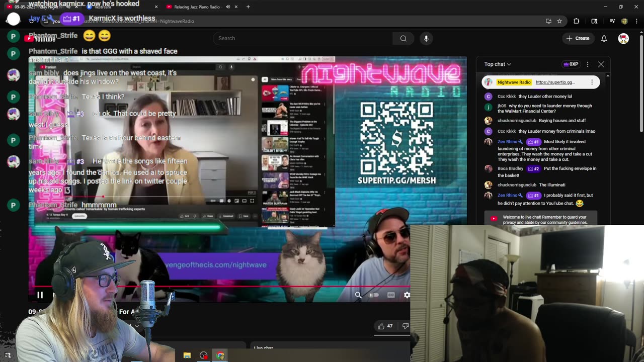The width and height of the screenshot is (644, 362).
Task: Open the media control toolbar icon
Action: pyautogui.click(x=612, y=21)
